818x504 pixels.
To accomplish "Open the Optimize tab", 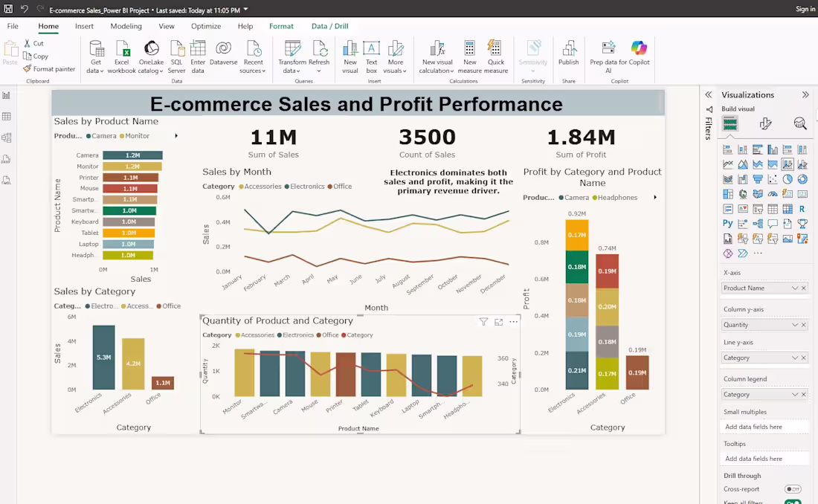I will click(205, 26).
